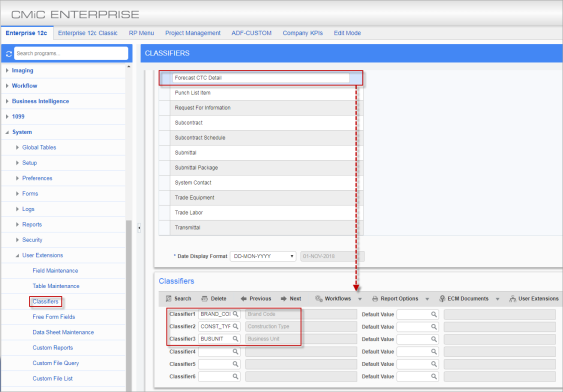Click the left navigation tree scrollbar

(x=129, y=305)
